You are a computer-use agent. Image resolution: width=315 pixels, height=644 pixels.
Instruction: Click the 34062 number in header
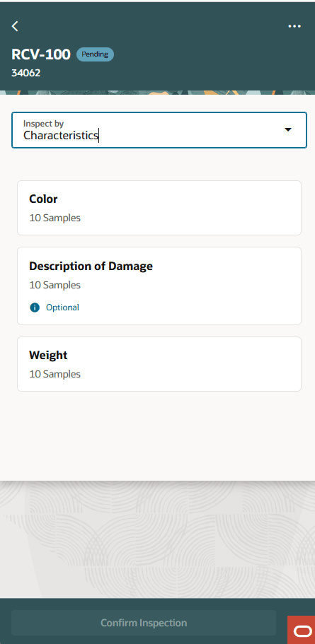tap(26, 73)
